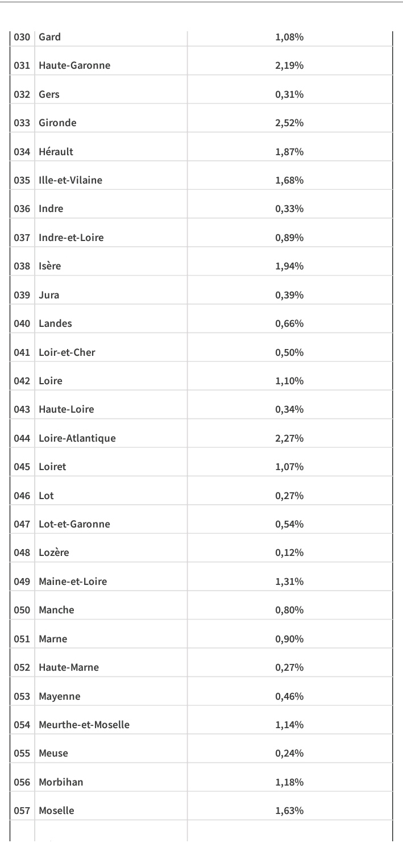This screenshot has height=868, width=403.
Task: Select the Maine-et-Loire department name
Action: click(x=73, y=582)
